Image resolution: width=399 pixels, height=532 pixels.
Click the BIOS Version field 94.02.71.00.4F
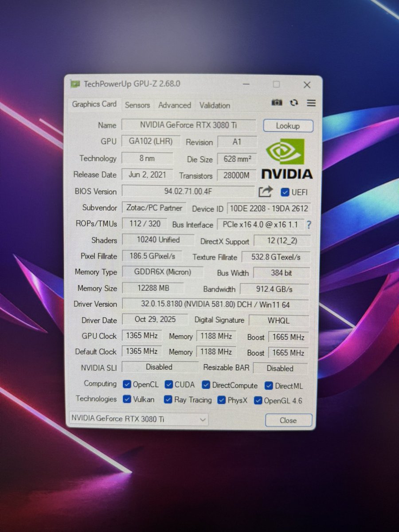[188, 192]
